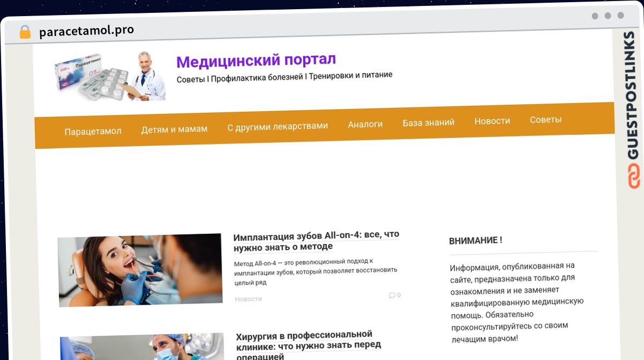Image resolution: width=644 pixels, height=360 pixels.
Task: Open the surgeons article thumbnail
Action: pos(142,347)
